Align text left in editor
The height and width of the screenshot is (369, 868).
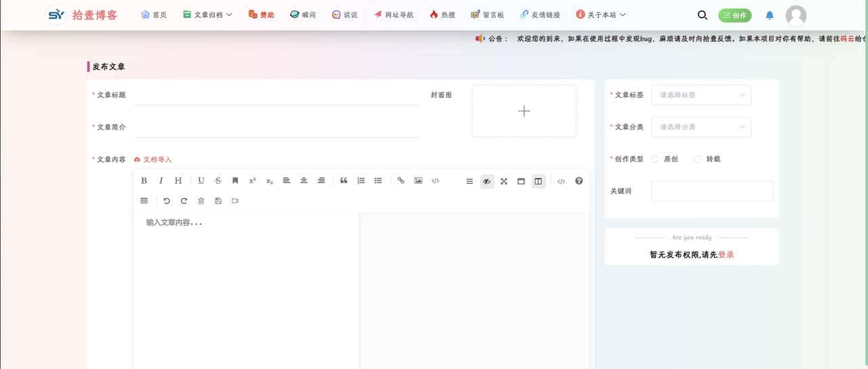pyautogui.click(x=286, y=181)
